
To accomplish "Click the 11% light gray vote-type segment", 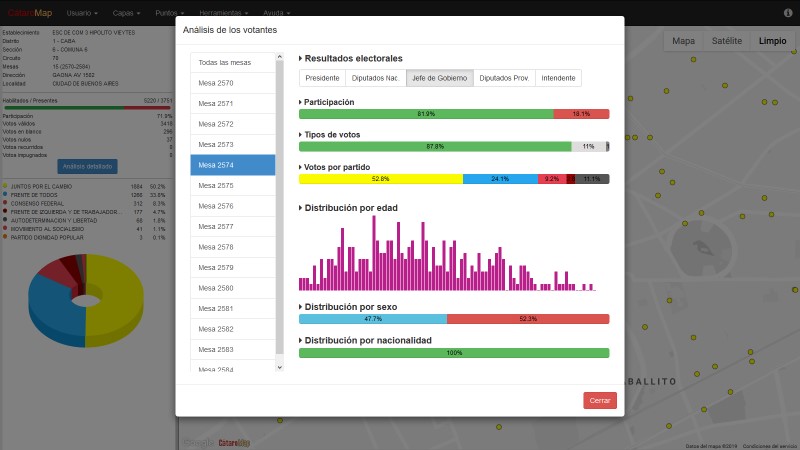I will 588,146.
